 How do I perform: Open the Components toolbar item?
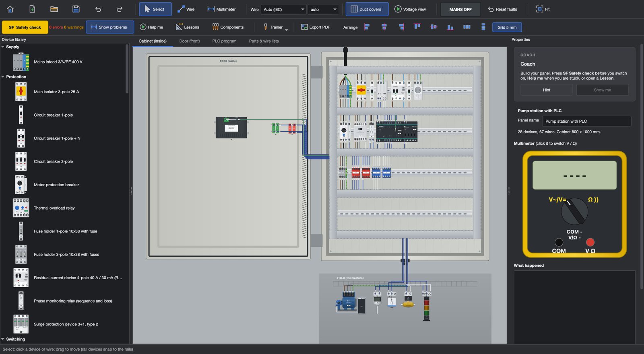[x=228, y=27]
